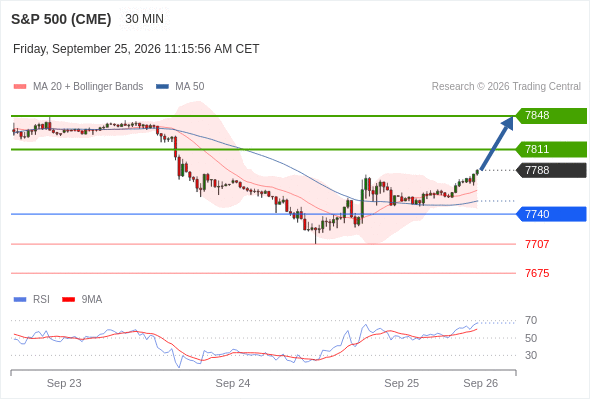The height and width of the screenshot is (400, 590).
Task: Select the 7788 current price label
Action: [x=552, y=170]
